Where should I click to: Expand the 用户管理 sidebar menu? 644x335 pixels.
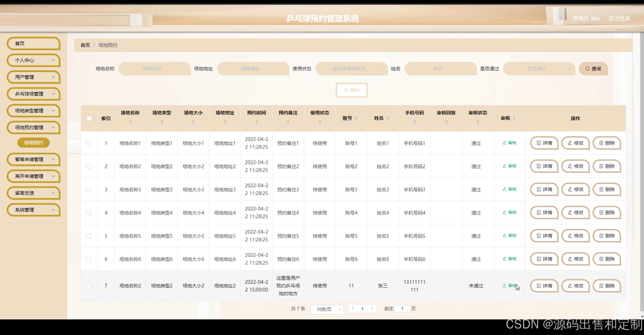click(x=33, y=77)
